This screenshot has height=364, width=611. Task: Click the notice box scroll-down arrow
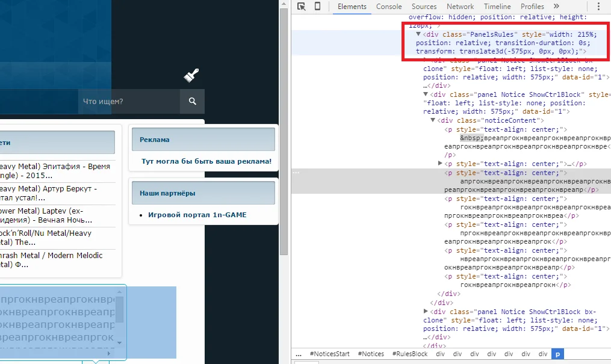(120, 342)
